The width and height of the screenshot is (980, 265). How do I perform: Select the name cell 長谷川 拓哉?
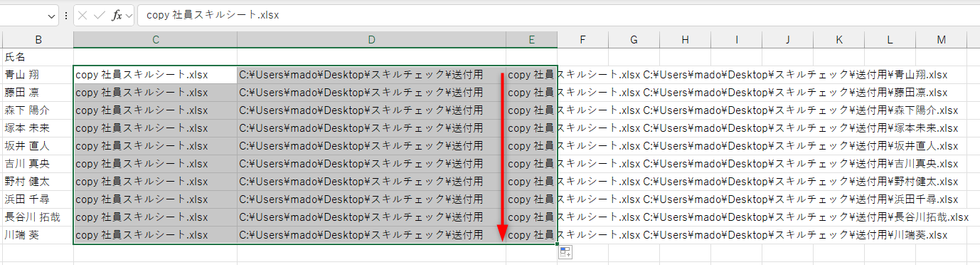pos(38,217)
